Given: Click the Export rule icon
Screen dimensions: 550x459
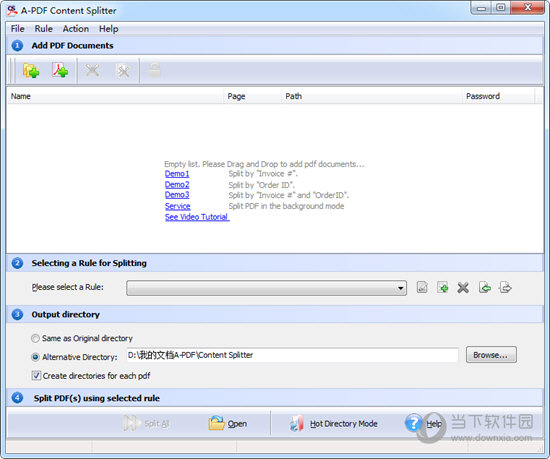Looking at the screenshot, I should pyautogui.click(x=505, y=288).
